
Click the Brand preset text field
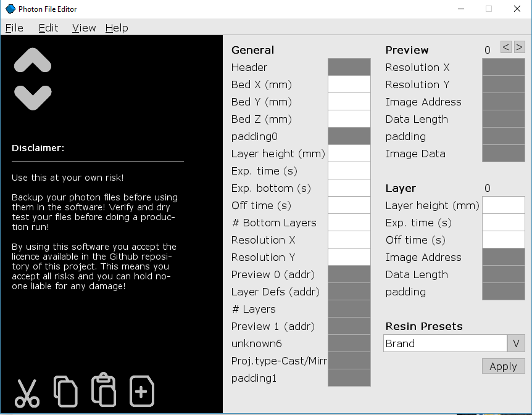(x=444, y=343)
